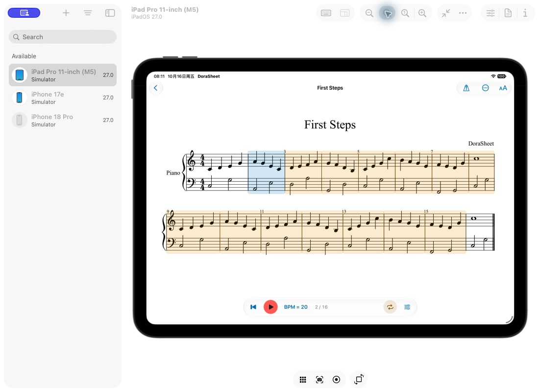Select the iPhone 18 Pro simulator
Image resolution: width=539 pixels, height=392 pixels.
63,121
